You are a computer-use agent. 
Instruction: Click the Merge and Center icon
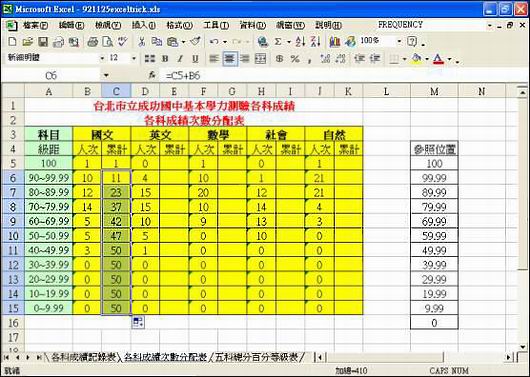point(260,59)
